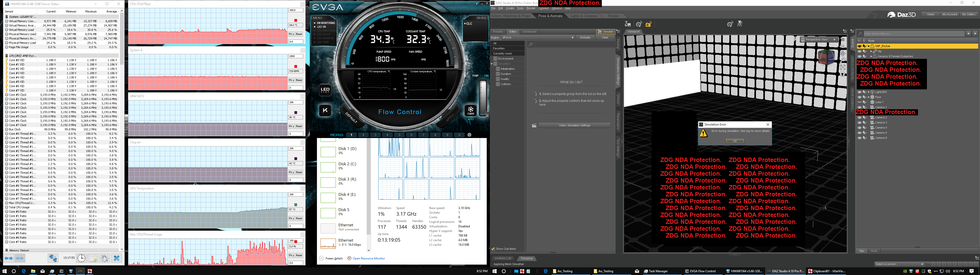980x275 pixels.
Task: Close HWiNFO sensors with the blue X icon
Action: (x=116, y=258)
